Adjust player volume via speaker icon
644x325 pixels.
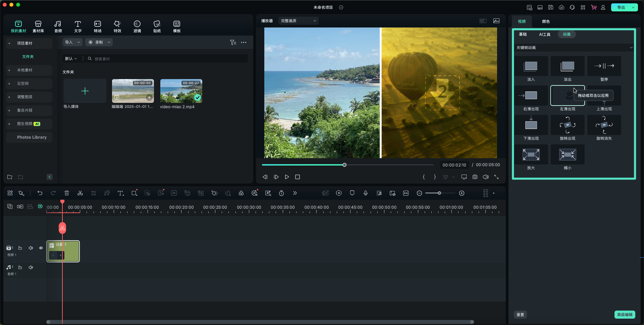[486, 177]
